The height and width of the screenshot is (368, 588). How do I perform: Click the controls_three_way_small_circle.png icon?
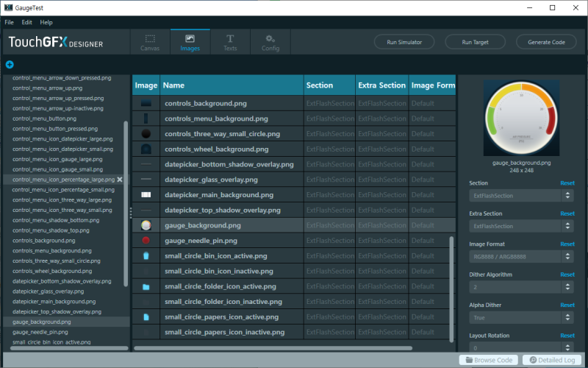(x=146, y=134)
